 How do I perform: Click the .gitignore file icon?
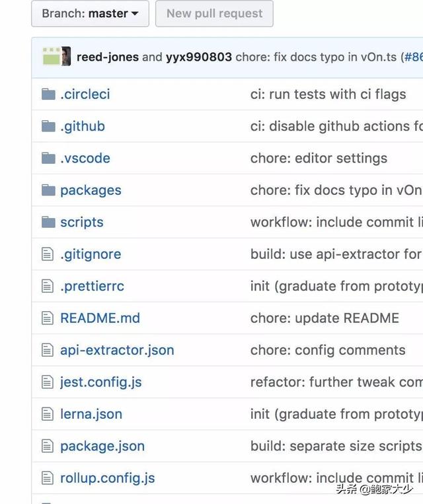pos(48,254)
